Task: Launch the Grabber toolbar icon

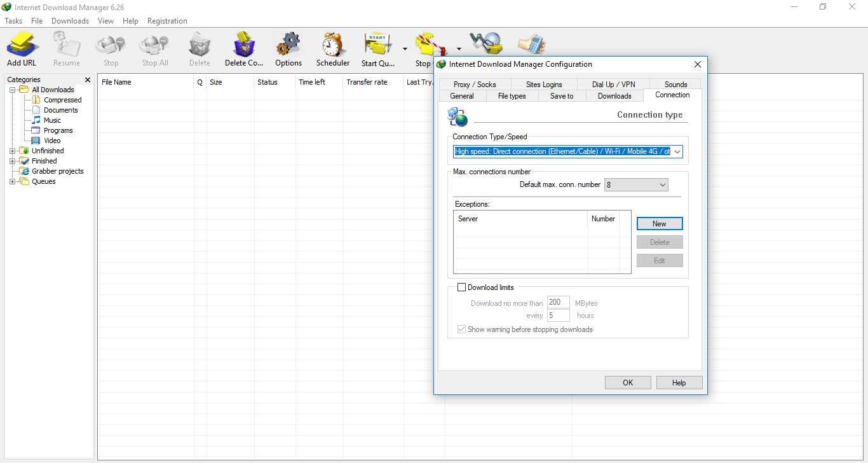Action: coord(486,43)
